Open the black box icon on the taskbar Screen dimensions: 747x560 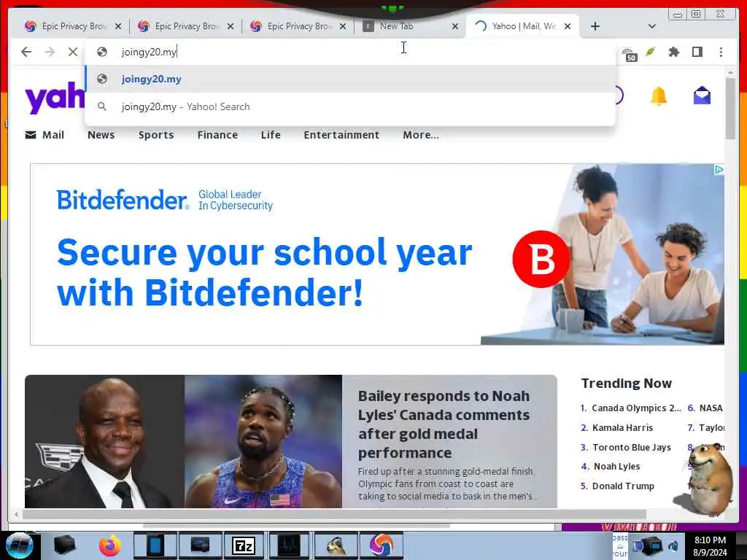coord(65,545)
